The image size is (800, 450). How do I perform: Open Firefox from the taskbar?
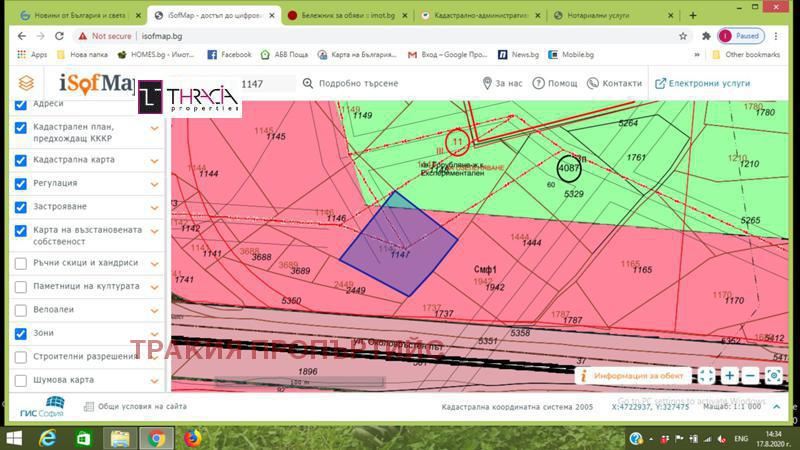[x=192, y=439]
